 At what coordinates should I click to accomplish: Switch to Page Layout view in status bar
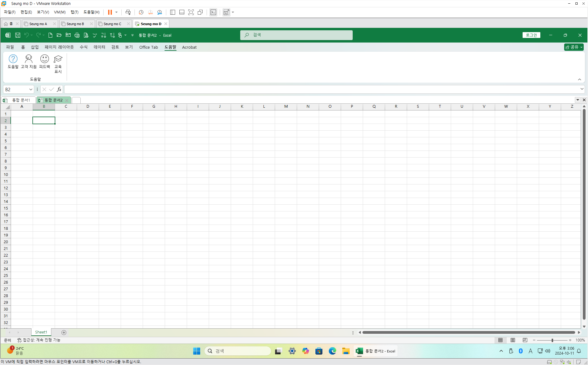click(x=513, y=340)
